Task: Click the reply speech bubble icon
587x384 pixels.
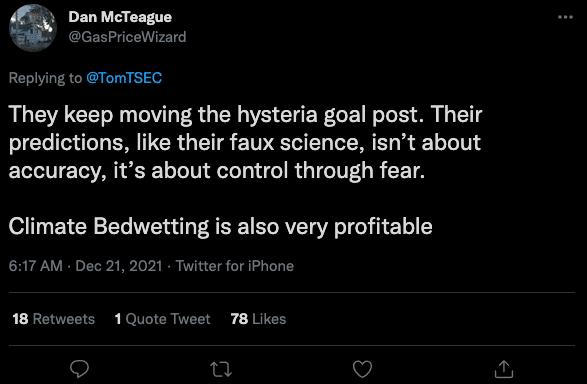Action: tap(79, 369)
